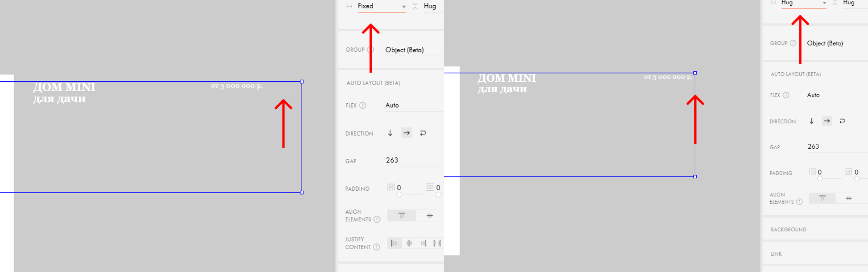The width and height of the screenshot is (868, 272).
Task: Click vertical padding icon in right panel
Action: point(848,172)
